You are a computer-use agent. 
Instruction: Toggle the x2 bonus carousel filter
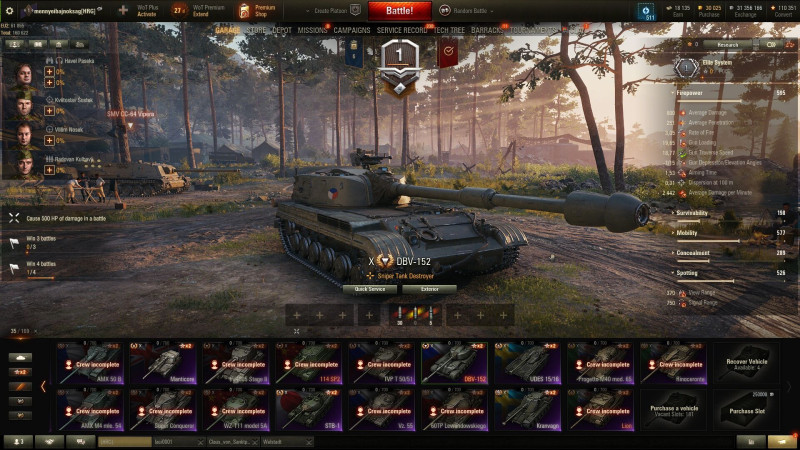(x=20, y=372)
